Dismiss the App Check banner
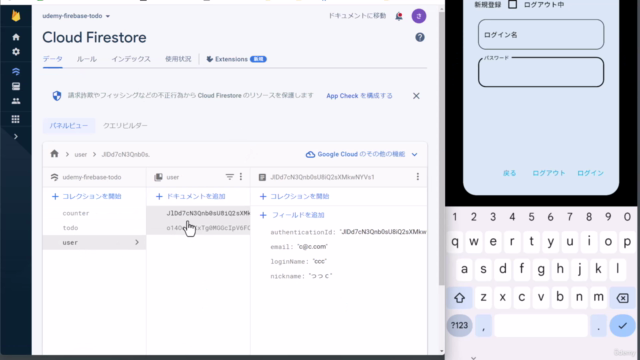 click(416, 96)
